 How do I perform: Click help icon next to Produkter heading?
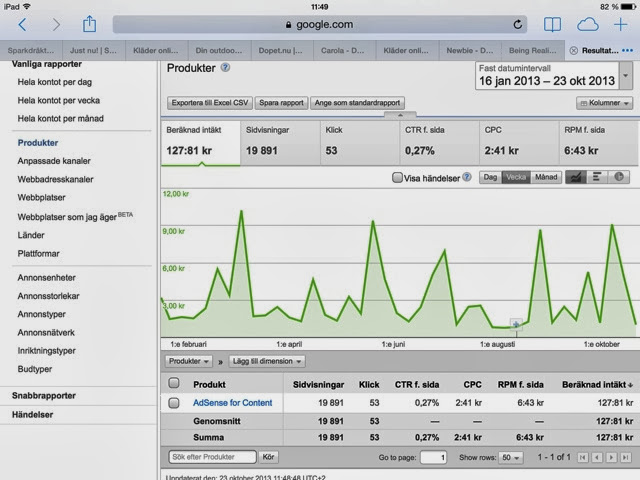[225, 68]
